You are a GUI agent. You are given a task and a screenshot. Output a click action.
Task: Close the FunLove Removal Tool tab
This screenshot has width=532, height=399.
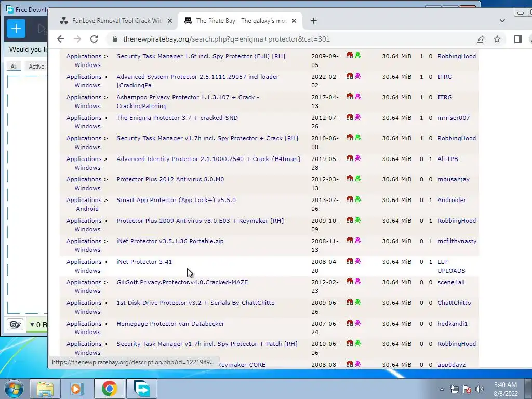coord(170,21)
